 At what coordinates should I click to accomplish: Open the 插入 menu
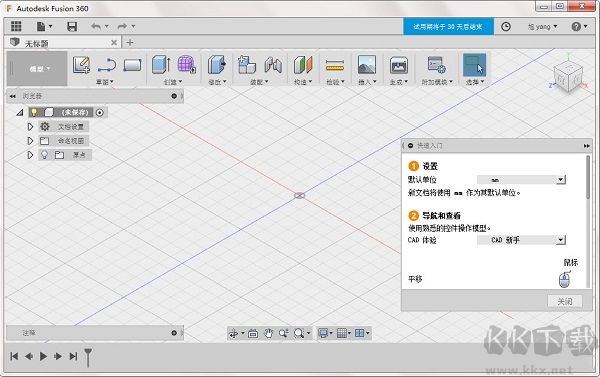click(x=367, y=82)
